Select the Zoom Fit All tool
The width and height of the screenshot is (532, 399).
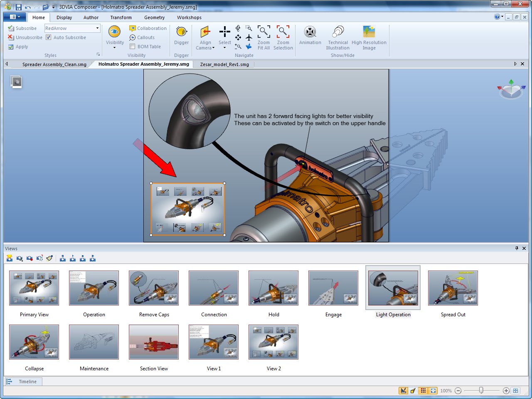(x=264, y=37)
